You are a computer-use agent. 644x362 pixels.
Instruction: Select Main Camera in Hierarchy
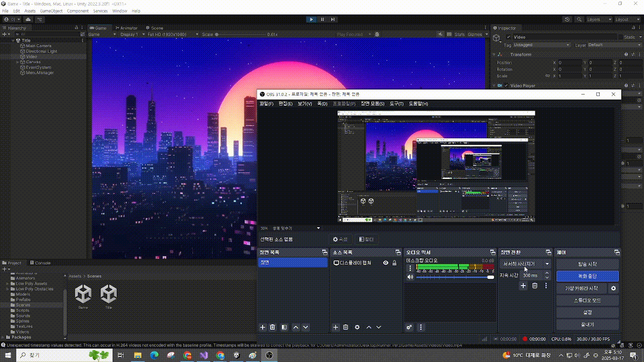pos(38,46)
